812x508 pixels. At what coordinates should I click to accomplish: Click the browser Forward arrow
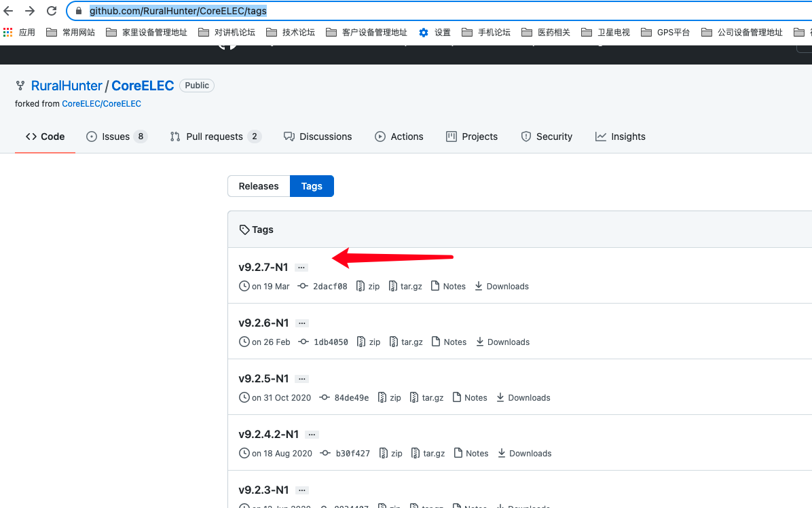[30, 11]
